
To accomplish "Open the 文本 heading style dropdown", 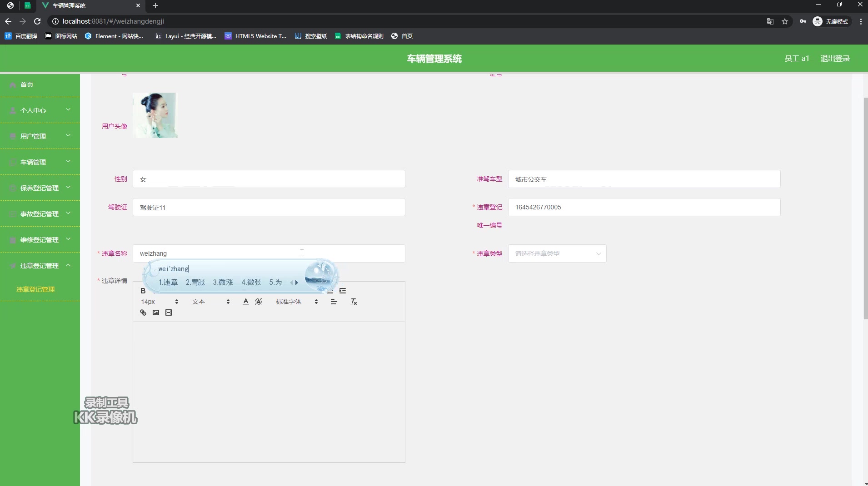I will pyautogui.click(x=210, y=302).
